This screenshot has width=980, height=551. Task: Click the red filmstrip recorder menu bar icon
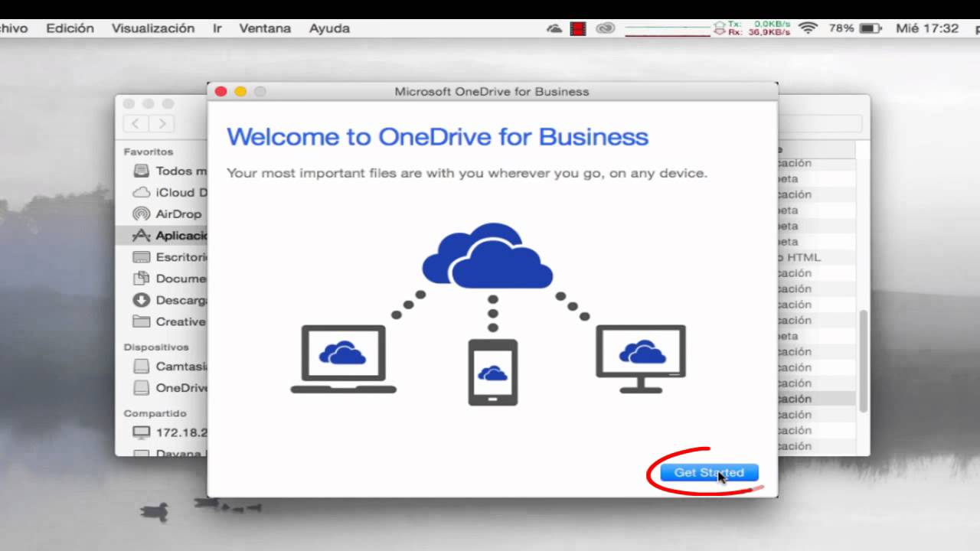(578, 28)
